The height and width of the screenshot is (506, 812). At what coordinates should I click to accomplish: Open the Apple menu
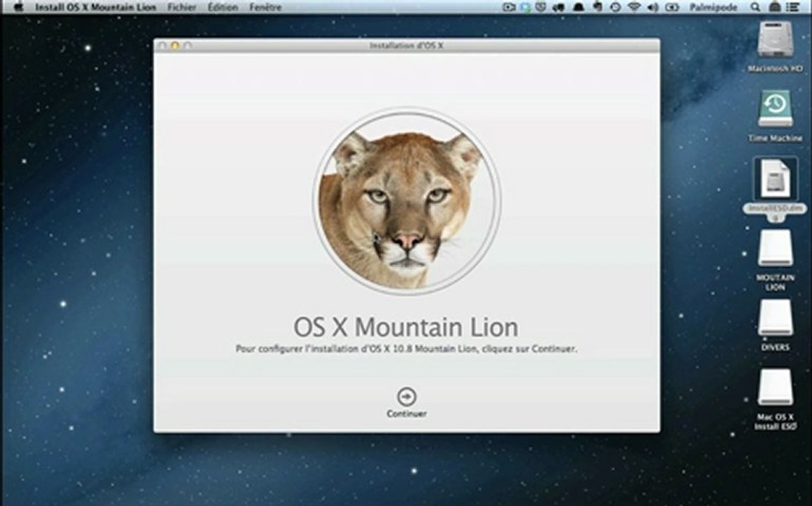click(x=19, y=7)
